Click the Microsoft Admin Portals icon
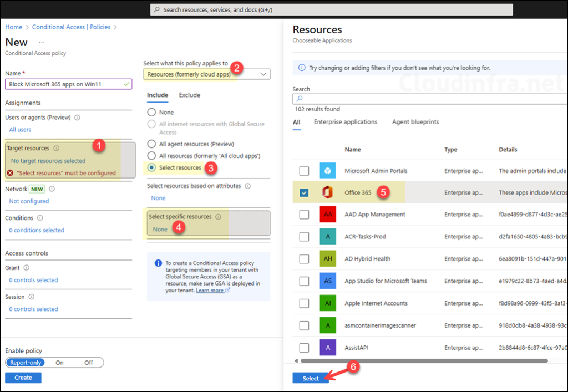This screenshot has width=568, height=392. click(x=328, y=170)
